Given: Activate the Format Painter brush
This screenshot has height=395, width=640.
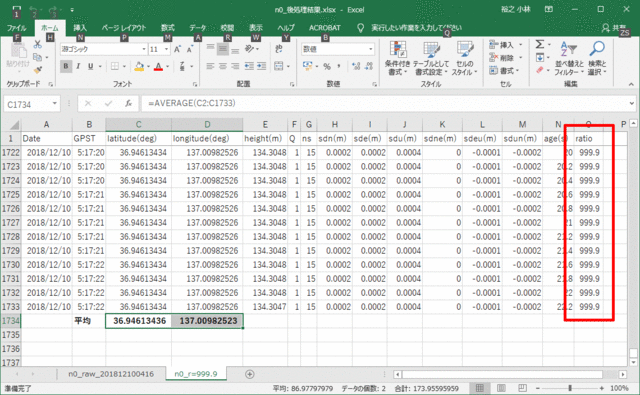Looking at the screenshot, I should (x=38, y=70).
